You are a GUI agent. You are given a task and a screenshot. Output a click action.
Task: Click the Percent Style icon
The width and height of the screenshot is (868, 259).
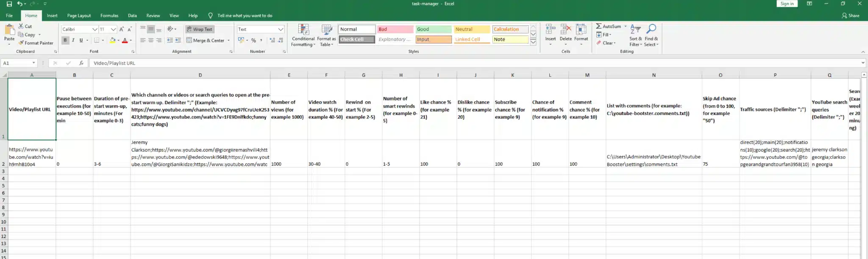pos(253,40)
